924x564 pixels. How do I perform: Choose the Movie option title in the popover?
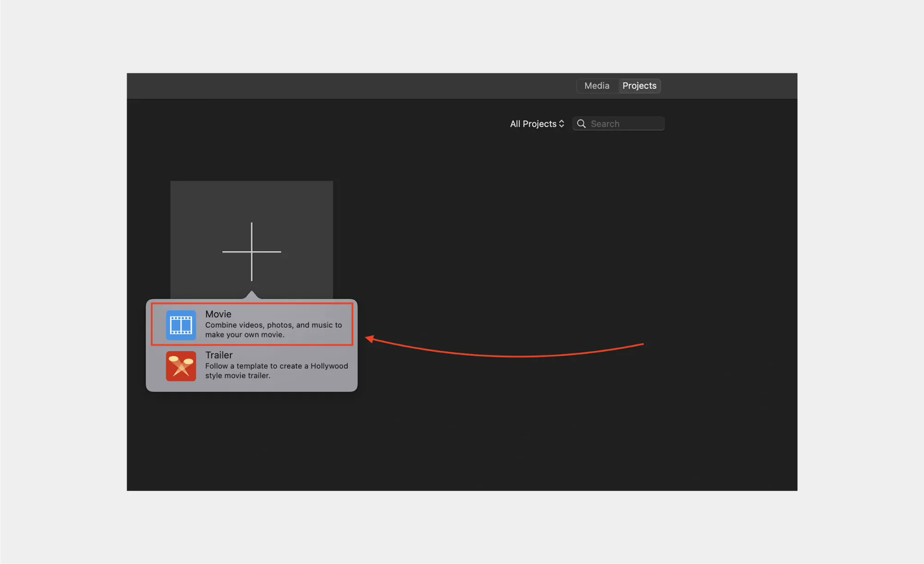(x=218, y=314)
